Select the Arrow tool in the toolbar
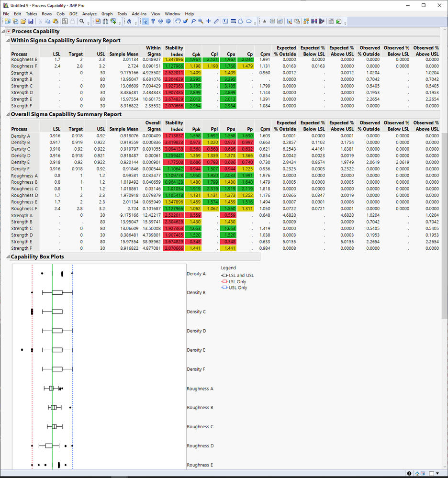This screenshot has width=448, height=478. coord(145,22)
